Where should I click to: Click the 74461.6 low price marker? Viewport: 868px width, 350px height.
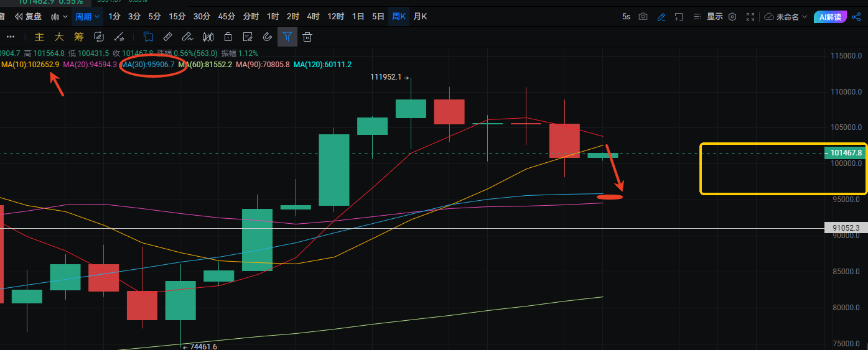point(200,346)
